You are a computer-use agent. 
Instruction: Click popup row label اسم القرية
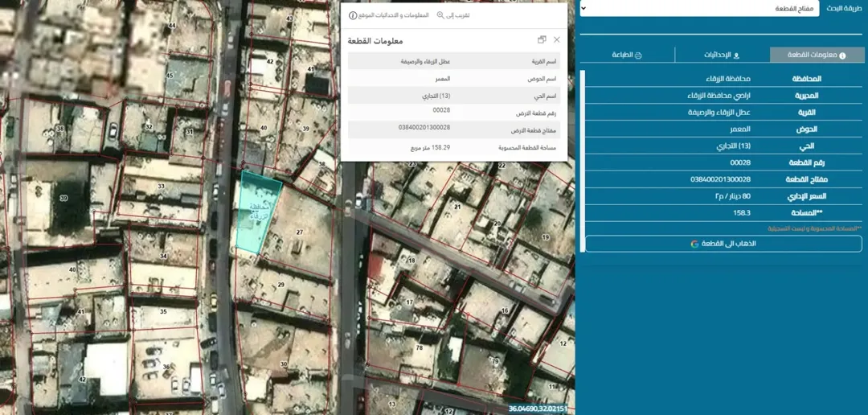[x=543, y=61]
